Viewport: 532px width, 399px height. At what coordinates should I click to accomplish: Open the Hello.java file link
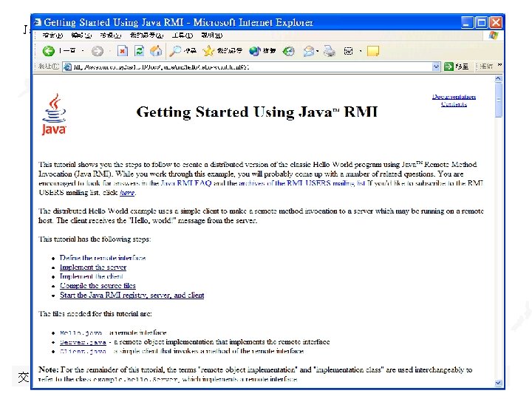coord(81,332)
